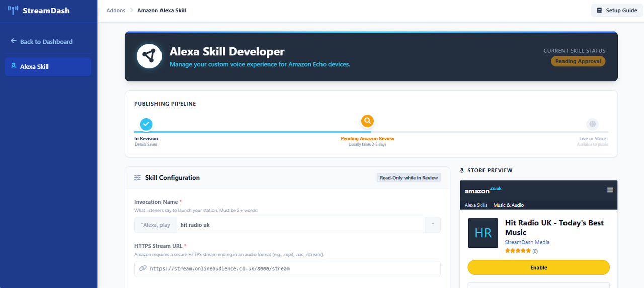Image resolution: width=644 pixels, height=288 pixels.
Task: Click Pending Amazon Review magnifier step icon
Action: point(368,121)
